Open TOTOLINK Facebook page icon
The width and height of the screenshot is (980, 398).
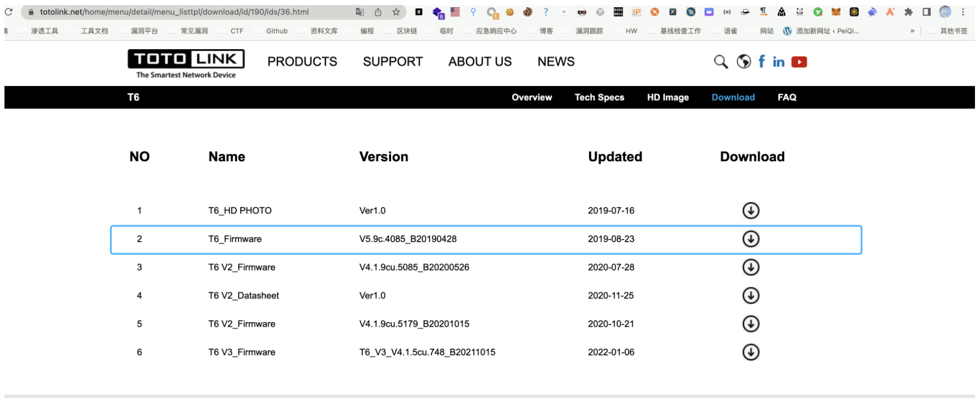(762, 62)
